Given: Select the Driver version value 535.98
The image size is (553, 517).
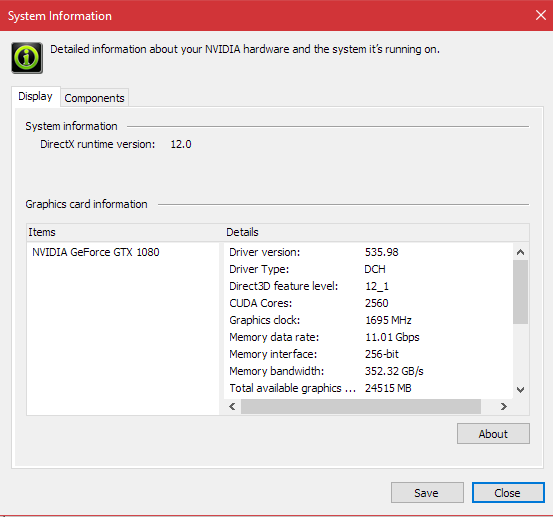Looking at the screenshot, I should [382, 252].
